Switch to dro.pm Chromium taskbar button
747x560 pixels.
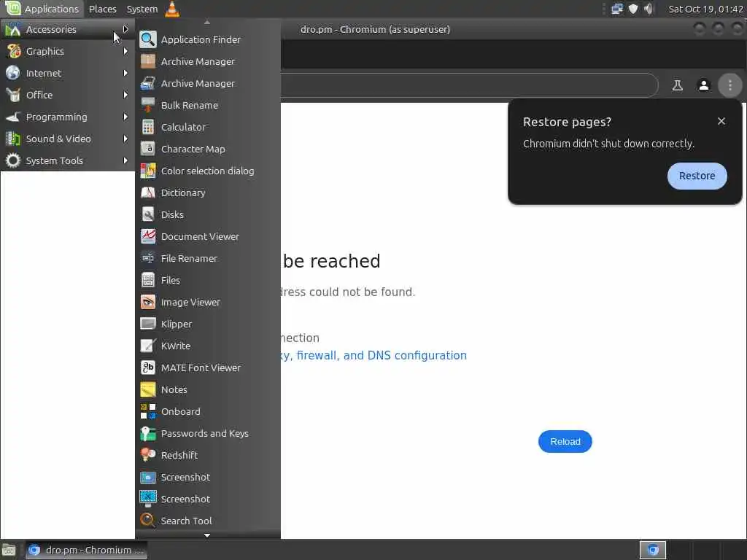[86, 550]
